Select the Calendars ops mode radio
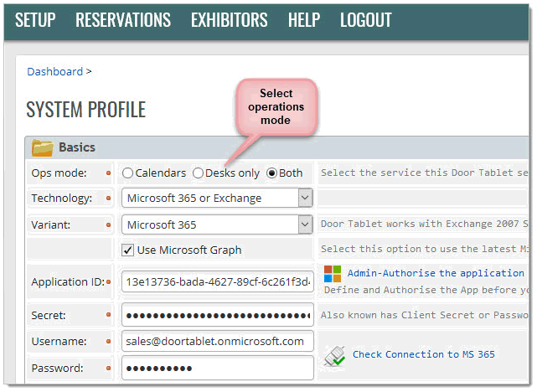537x392 pixels. (x=127, y=173)
